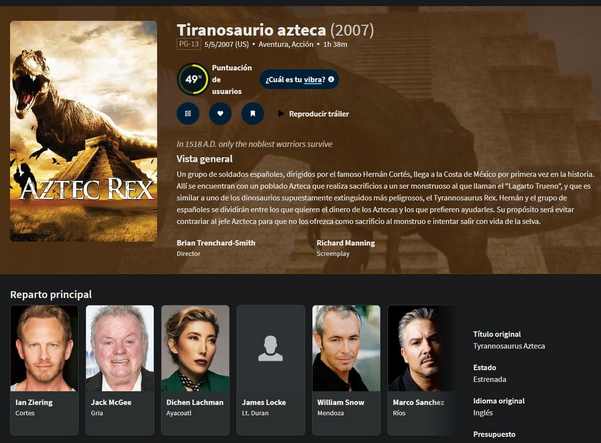Click Dichen Lachman's name link
Image resolution: width=601 pixels, height=443 pixels.
point(195,402)
